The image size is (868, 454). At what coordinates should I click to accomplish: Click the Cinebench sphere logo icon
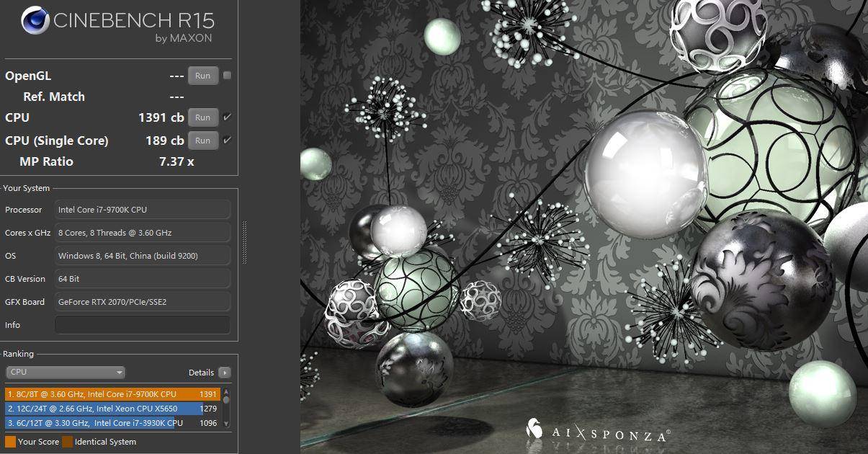click(35, 20)
